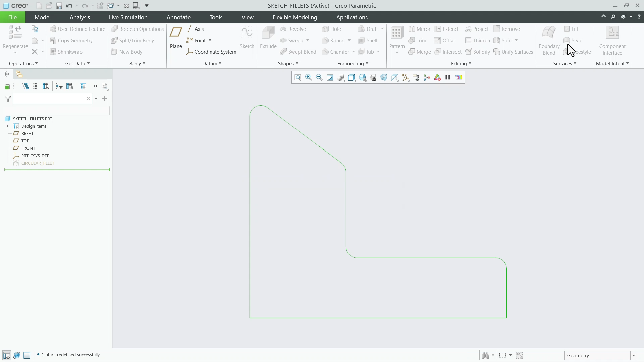Expand the Operations group dropdown
This screenshot has width=644, height=362.
(x=23, y=64)
